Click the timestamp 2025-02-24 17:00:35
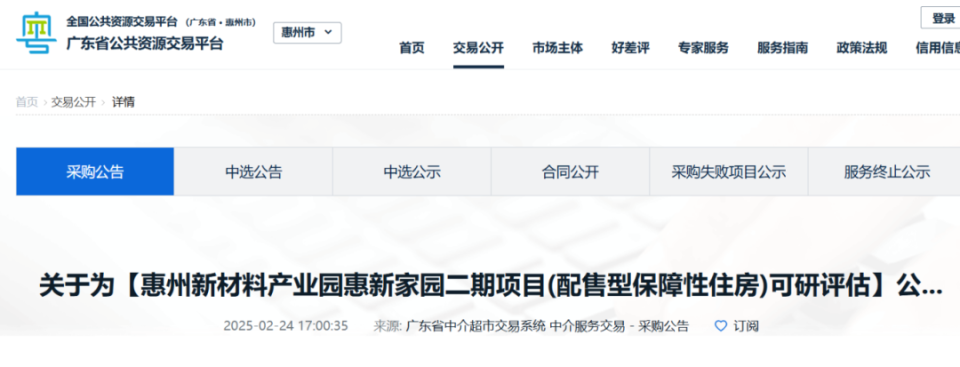The image size is (960, 367). (x=286, y=326)
